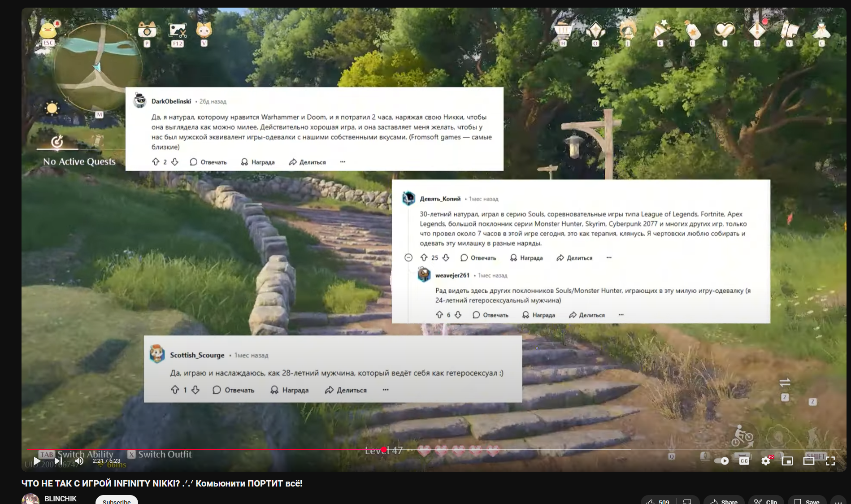Click the video title text
Image resolution: width=851 pixels, height=504 pixels.
[x=162, y=483]
